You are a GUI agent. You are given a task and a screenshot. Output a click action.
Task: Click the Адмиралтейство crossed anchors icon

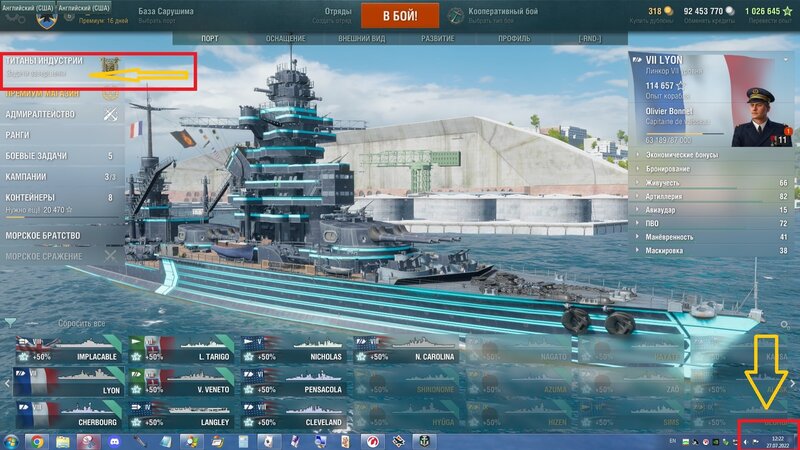(x=110, y=114)
